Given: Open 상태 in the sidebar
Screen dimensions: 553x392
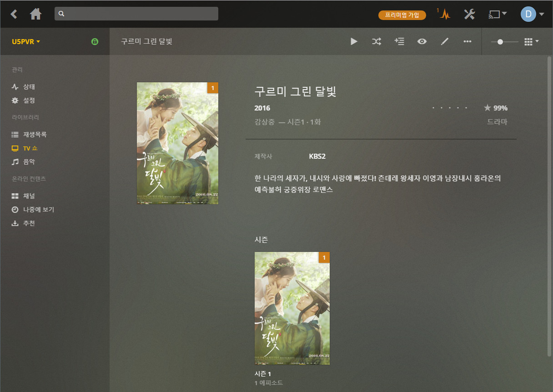Looking at the screenshot, I should pos(23,86).
